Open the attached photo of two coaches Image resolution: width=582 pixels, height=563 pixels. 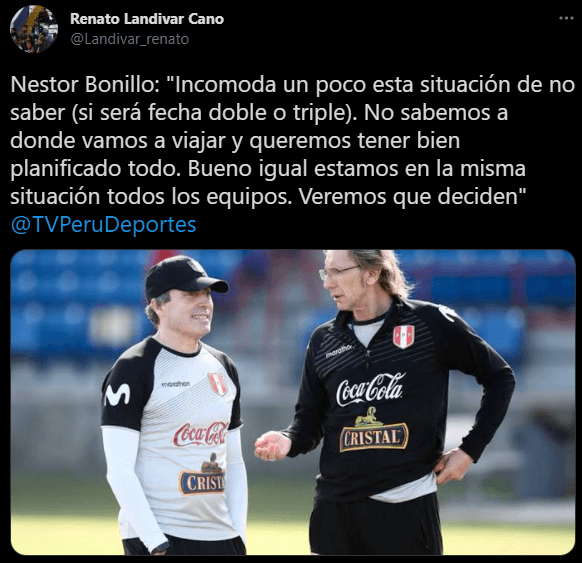(x=293, y=402)
